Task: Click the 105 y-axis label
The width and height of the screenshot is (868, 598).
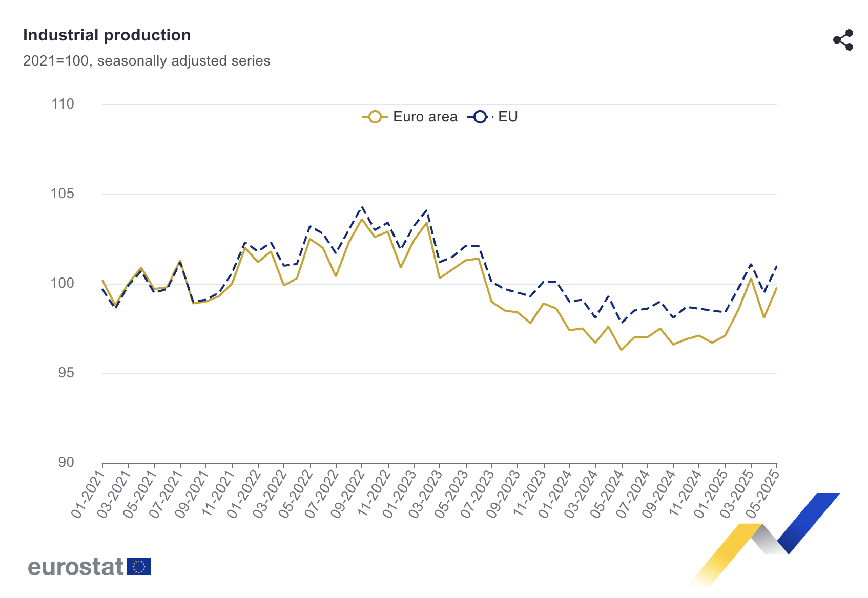Action: pyautogui.click(x=63, y=194)
